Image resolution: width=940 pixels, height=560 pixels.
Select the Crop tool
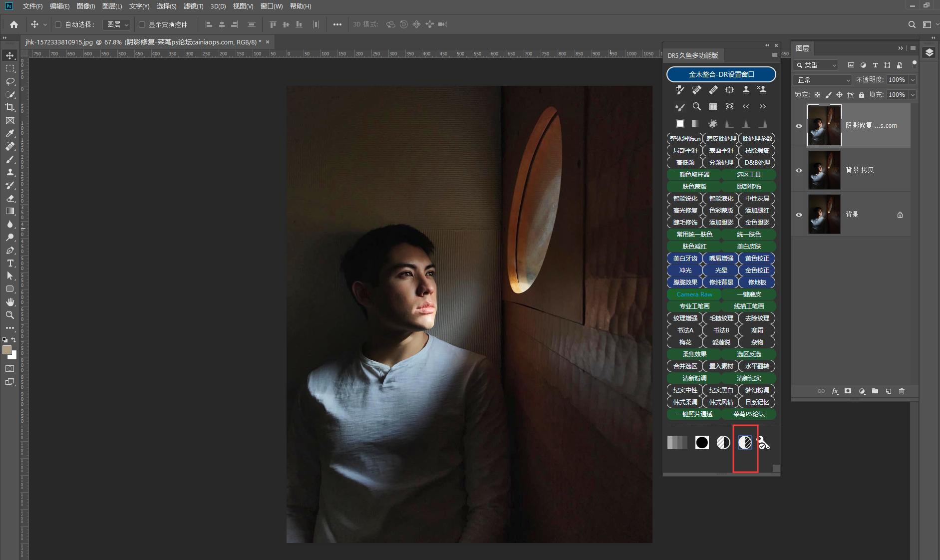click(10, 107)
